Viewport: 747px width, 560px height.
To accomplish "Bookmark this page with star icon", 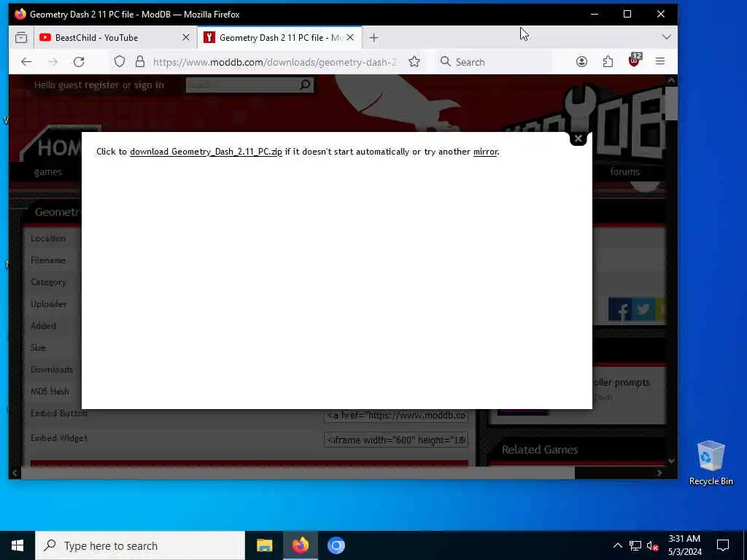I will point(414,61).
